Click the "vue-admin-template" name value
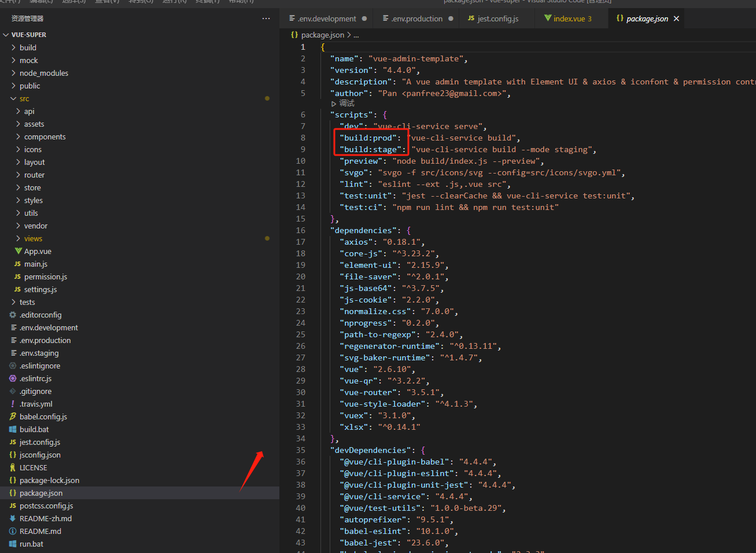 pos(416,58)
